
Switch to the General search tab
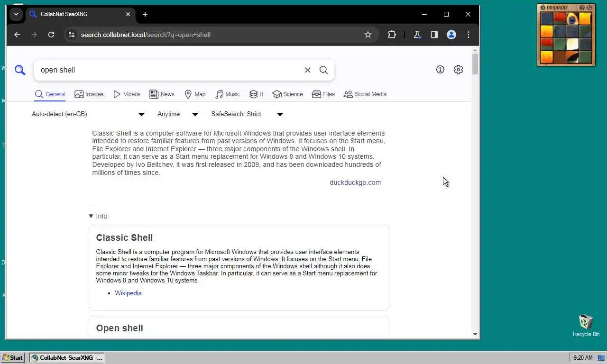[50, 94]
